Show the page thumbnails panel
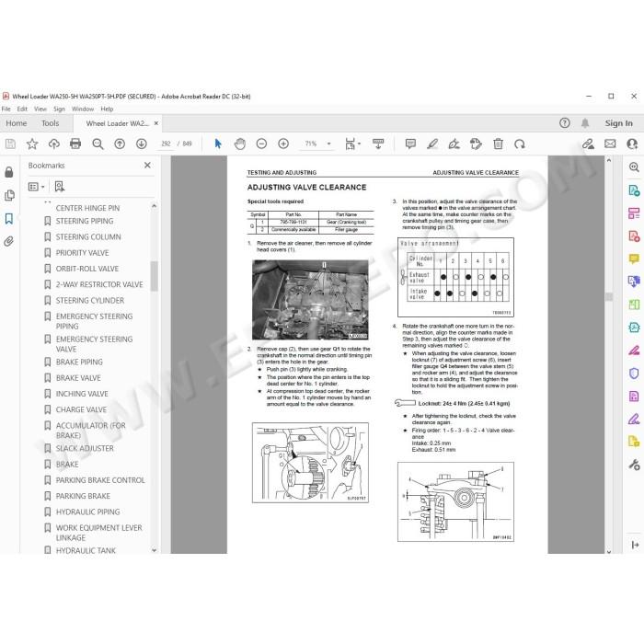 click(x=9, y=195)
